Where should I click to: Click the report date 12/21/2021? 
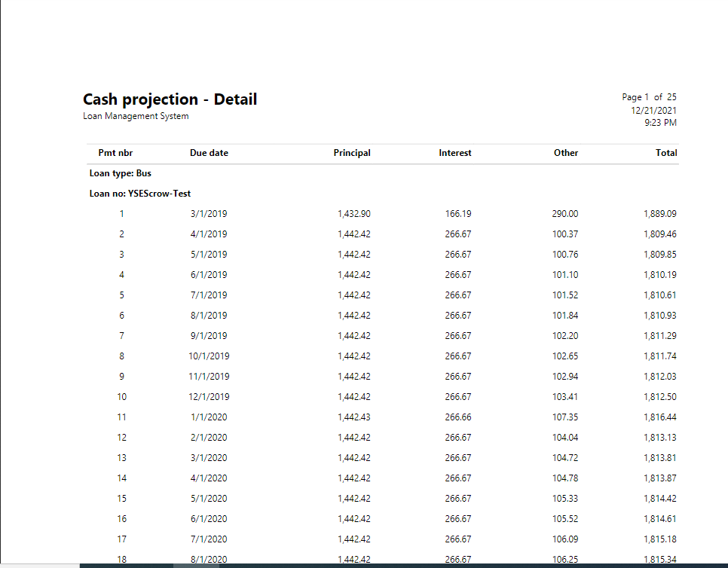pyautogui.click(x=653, y=111)
